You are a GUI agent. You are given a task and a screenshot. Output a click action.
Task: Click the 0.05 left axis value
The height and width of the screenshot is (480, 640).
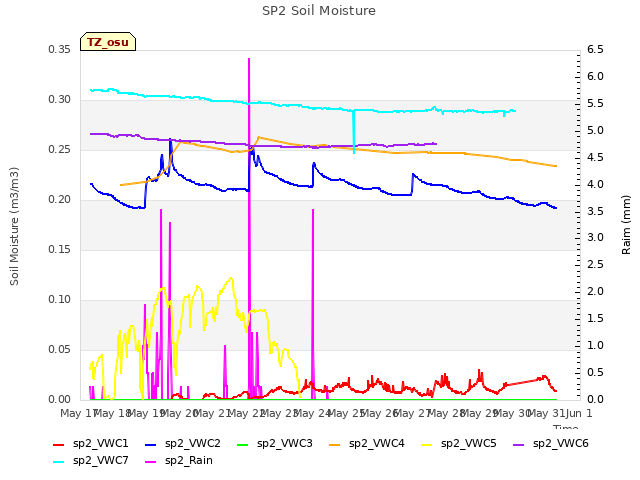pos(60,350)
